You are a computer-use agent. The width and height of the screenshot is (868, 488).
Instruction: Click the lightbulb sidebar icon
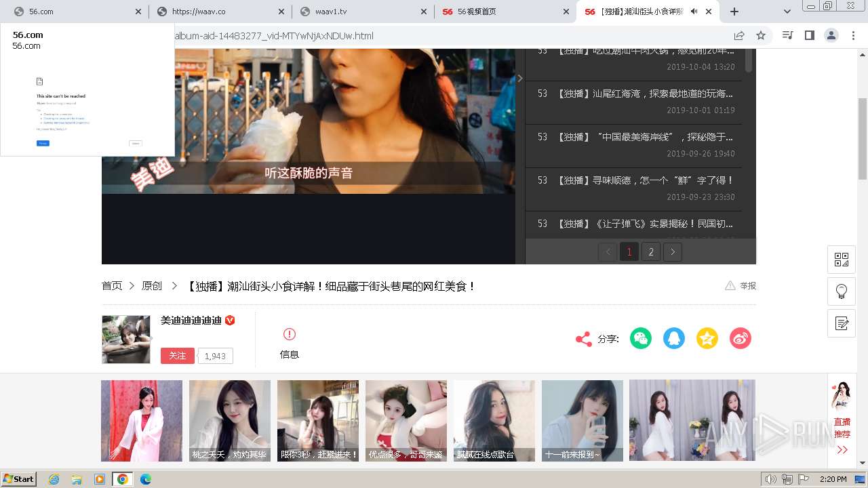[842, 291]
